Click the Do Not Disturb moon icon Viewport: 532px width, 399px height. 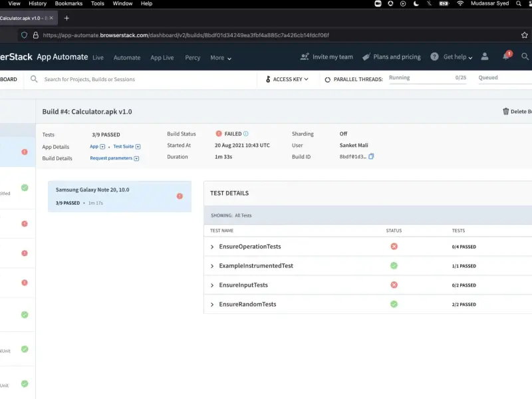[x=416, y=3]
